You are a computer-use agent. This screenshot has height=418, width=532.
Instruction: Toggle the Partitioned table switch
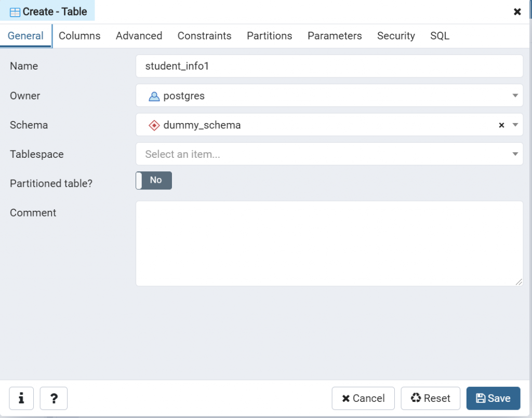click(x=154, y=180)
